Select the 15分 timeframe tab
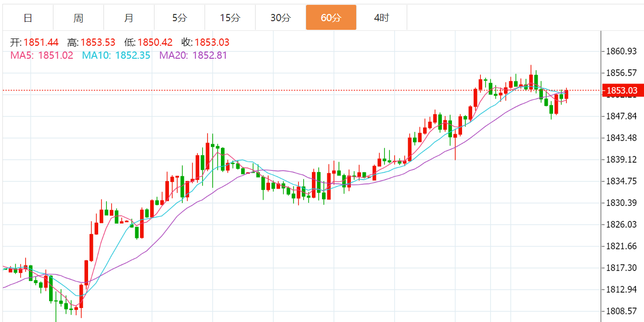 230,18
